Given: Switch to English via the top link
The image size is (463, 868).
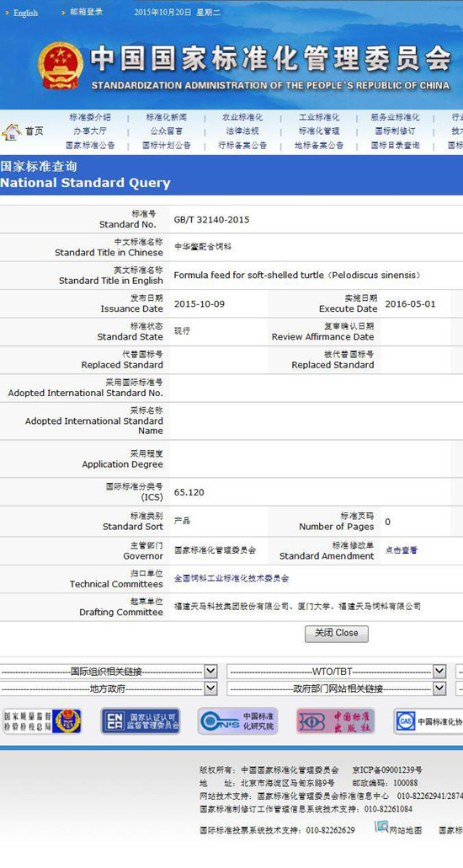Looking at the screenshot, I should pos(25,13).
